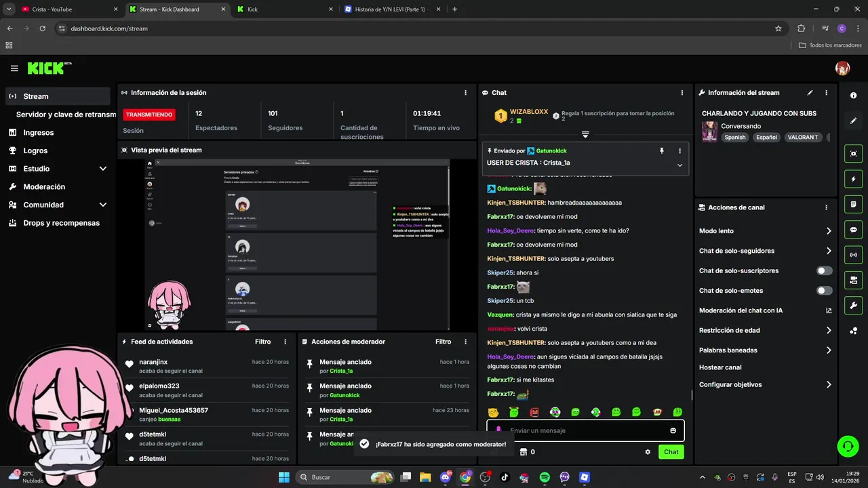This screenshot has width=868, height=488.
Task: Open Moderación del chat con IA link
Action: [x=765, y=310]
